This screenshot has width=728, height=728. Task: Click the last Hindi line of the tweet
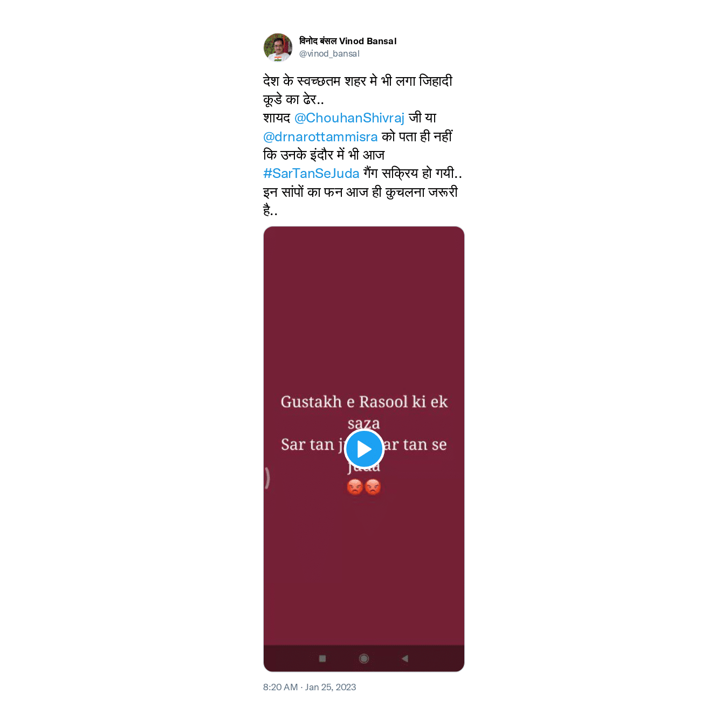[x=270, y=211]
